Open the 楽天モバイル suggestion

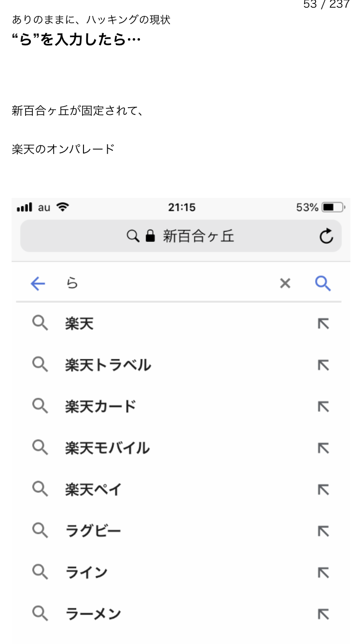(108, 448)
